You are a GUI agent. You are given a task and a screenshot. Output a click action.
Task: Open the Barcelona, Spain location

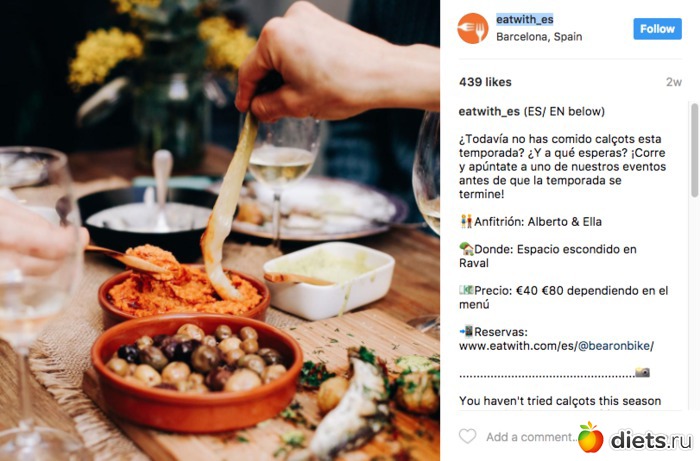[x=539, y=37]
